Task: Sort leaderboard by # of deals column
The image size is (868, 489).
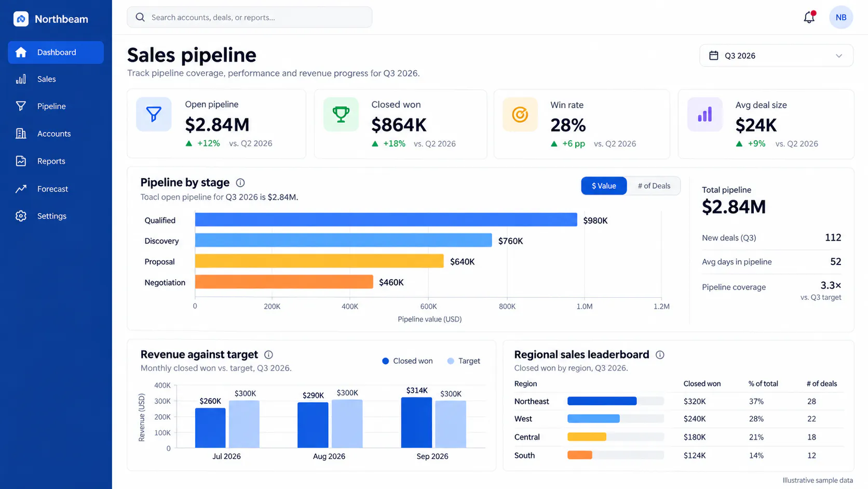Action: pos(822,384)
